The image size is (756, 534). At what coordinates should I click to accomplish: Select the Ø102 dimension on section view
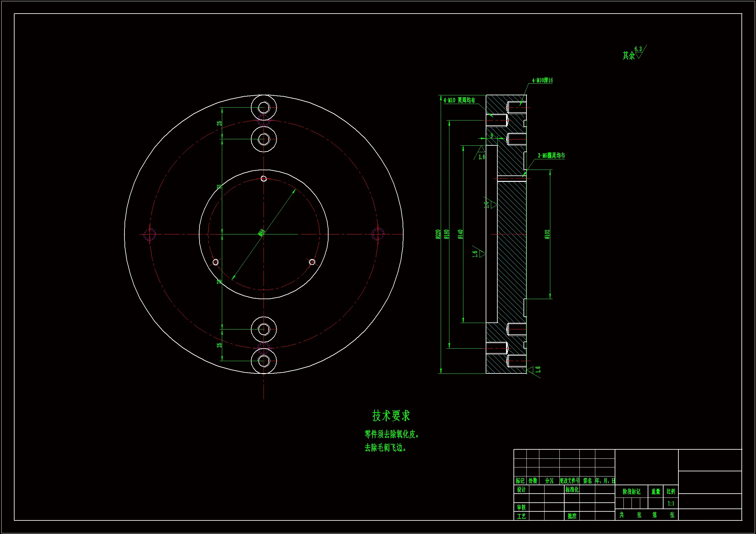[x=547, y=234]
